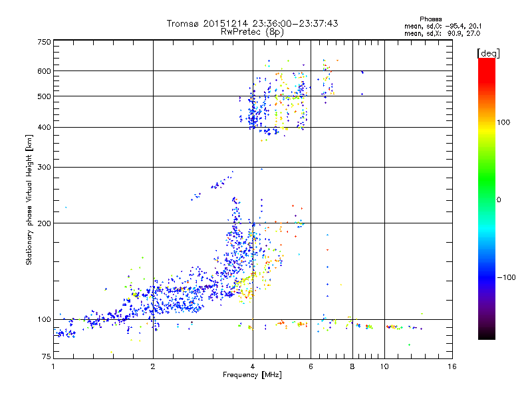Click the 4 tick on the frequency axis
This screenshot has height=399, width=532.
pyautogui.click(x=253, y=366)
